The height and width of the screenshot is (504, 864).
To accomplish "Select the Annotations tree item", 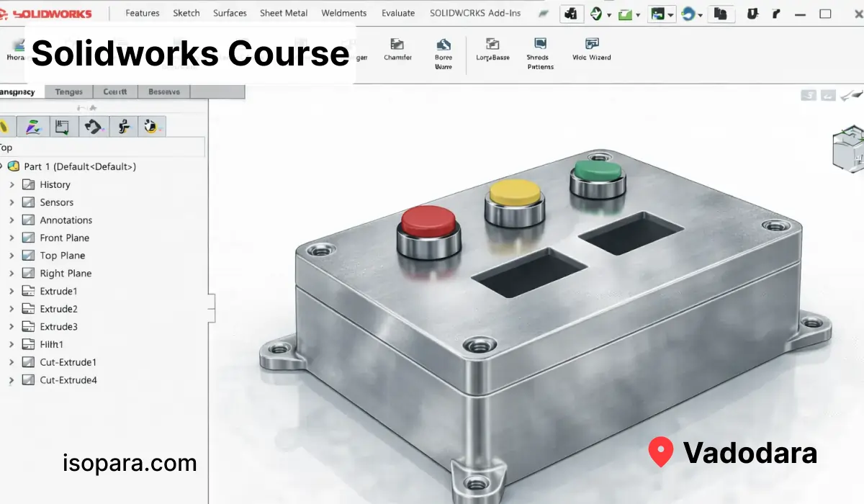I will [x=66, y=220].
